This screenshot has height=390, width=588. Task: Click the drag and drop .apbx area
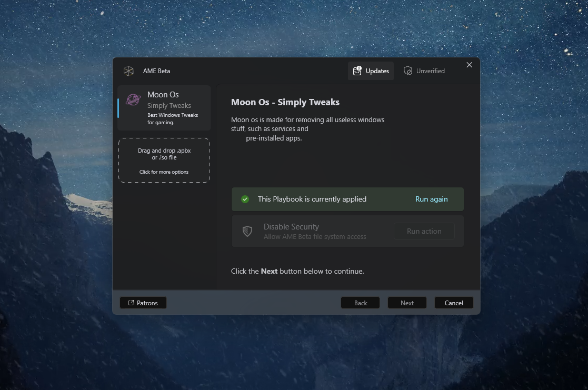coord(164,161)
